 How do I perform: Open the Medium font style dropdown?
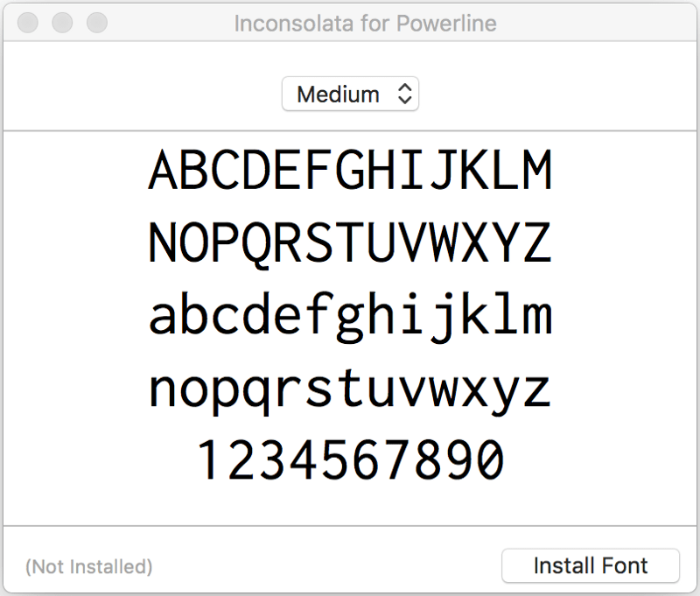tap(350, 94)
